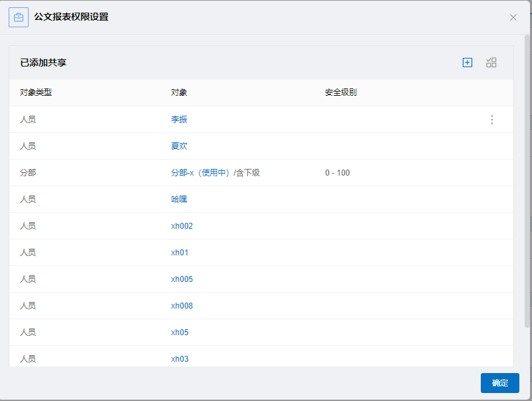
Task: Click the 确定 button
Action: pos(500,383)
